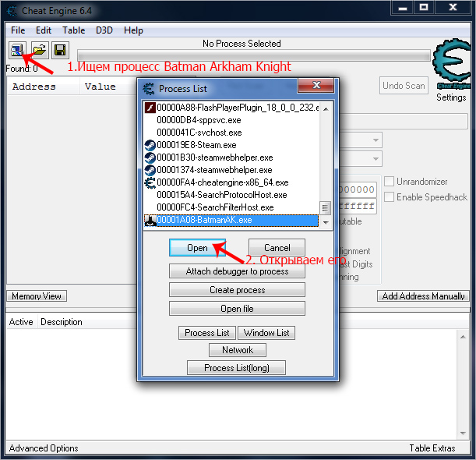Select 0000041C-svchost.exe row

tap(231, 133)
